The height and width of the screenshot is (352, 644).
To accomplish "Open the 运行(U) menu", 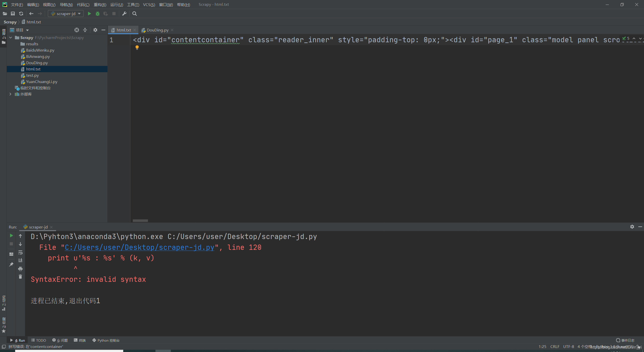I will click(117, 5).
